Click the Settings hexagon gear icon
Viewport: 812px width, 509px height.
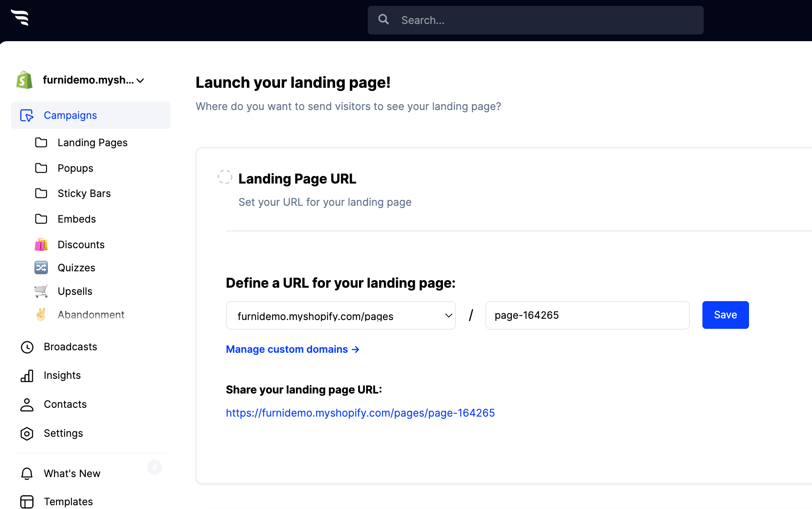point(27,434)
